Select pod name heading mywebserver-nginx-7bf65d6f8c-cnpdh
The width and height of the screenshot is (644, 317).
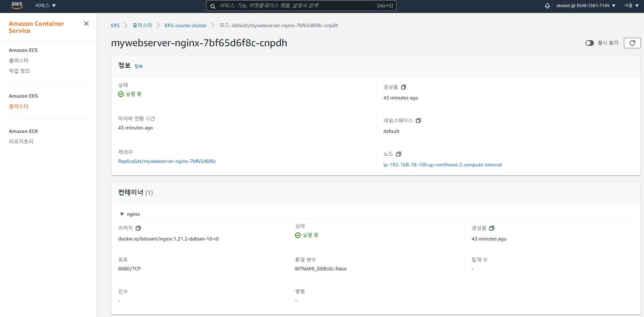pyautogui.click(x=199, y=43)
